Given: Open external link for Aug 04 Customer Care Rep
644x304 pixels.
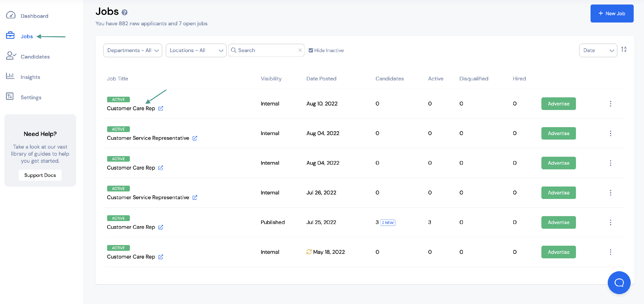Looking at the screenshot, I should [x=161, y=168].
